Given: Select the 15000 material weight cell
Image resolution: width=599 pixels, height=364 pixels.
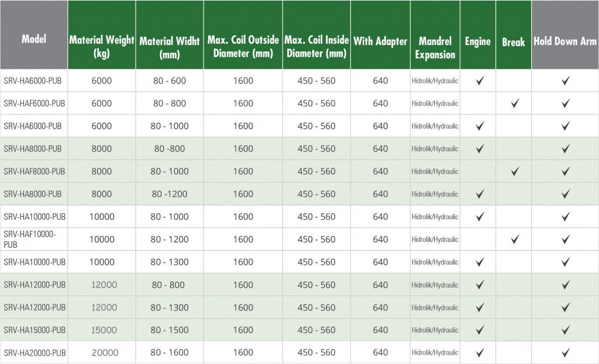Looking at the screenshot, I should (x=104, y=330).
